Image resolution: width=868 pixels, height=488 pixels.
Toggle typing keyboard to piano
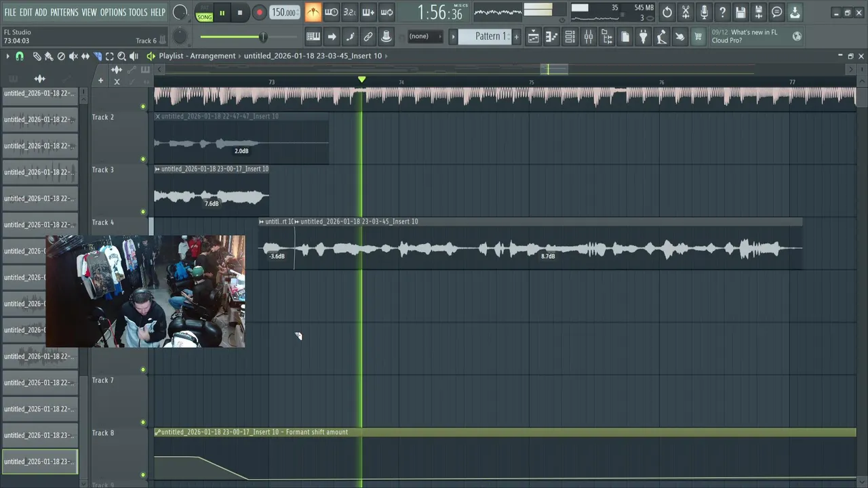[x=313, y=37]
